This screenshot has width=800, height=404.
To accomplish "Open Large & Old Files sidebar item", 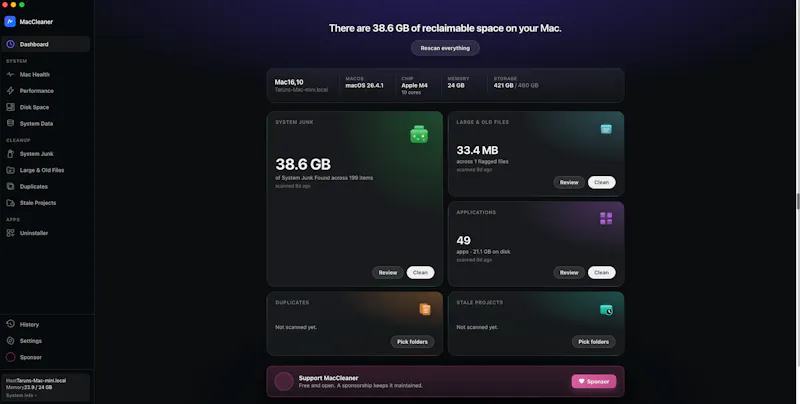I will [45, 170].
